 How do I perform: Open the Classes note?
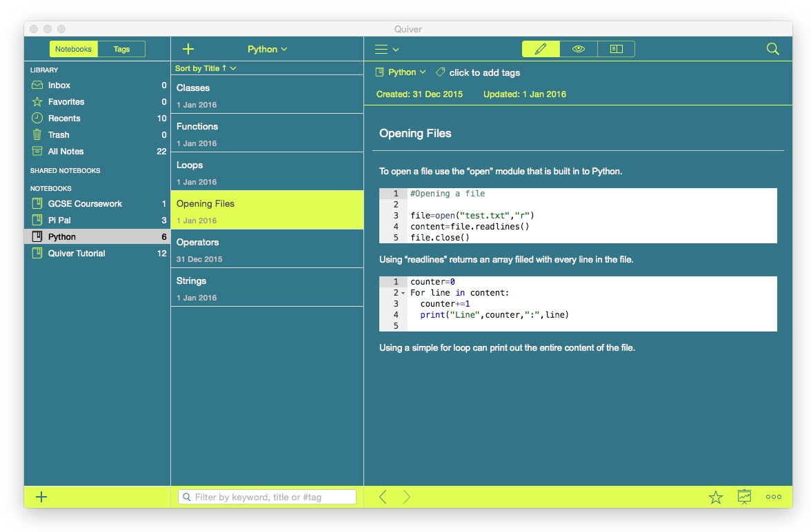(x=268, y=94)
